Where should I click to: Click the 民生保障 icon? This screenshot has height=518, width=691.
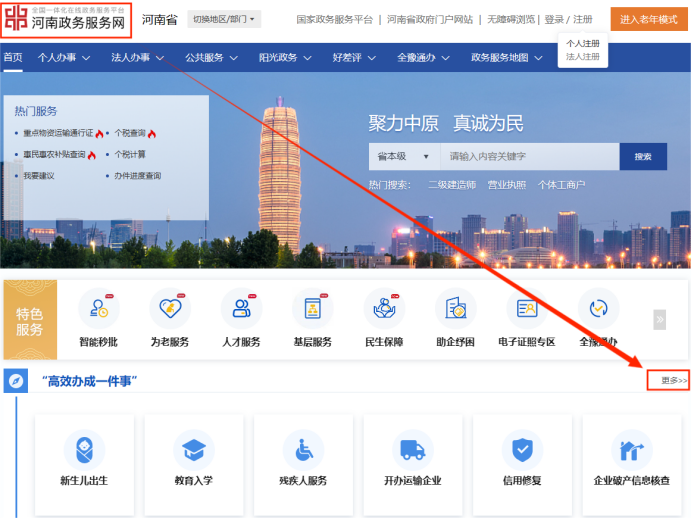(384, 309)
